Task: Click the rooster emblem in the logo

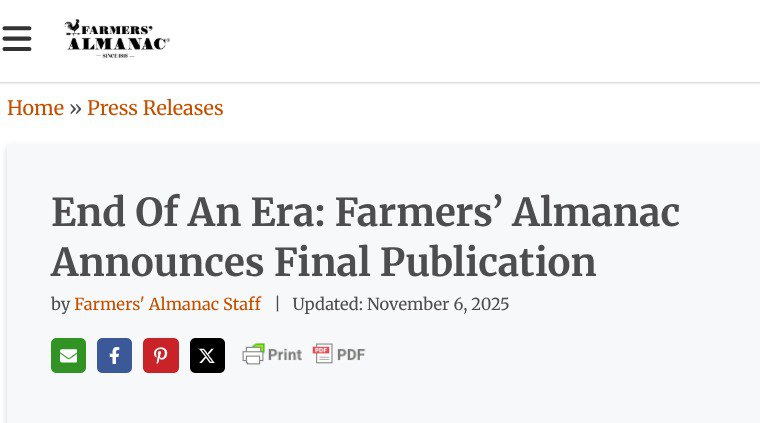Action: pos(74,27)
